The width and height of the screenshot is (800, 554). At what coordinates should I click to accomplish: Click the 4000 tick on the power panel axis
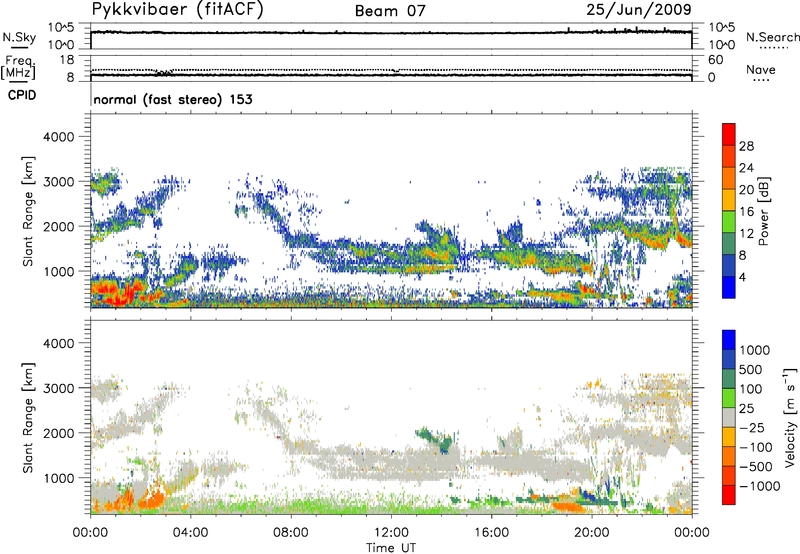[58, 137]
